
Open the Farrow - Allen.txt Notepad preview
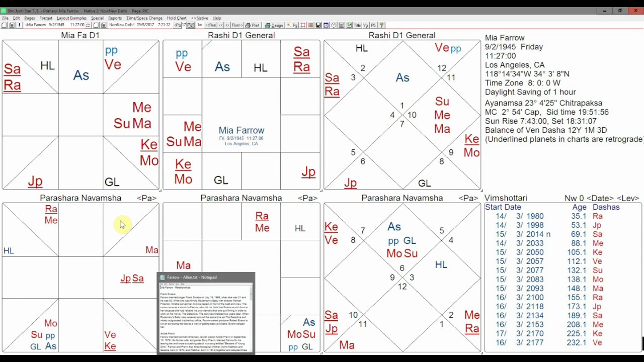(206, 313)
